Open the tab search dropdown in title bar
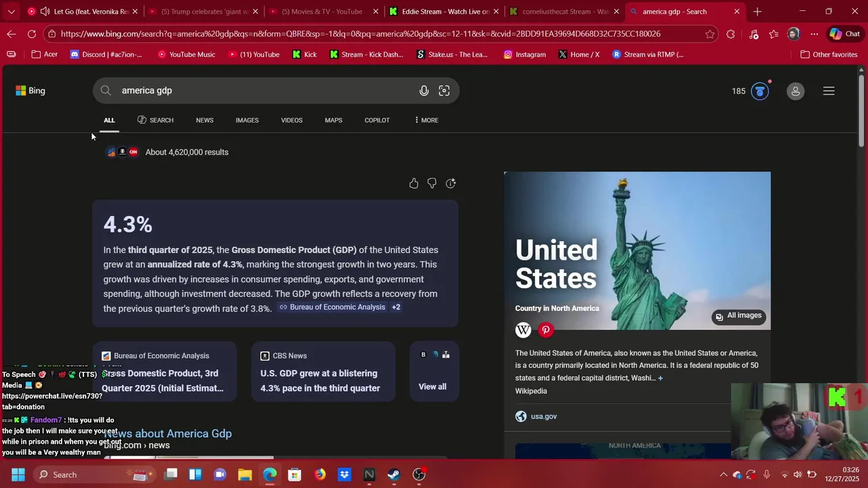 [11, 12]
